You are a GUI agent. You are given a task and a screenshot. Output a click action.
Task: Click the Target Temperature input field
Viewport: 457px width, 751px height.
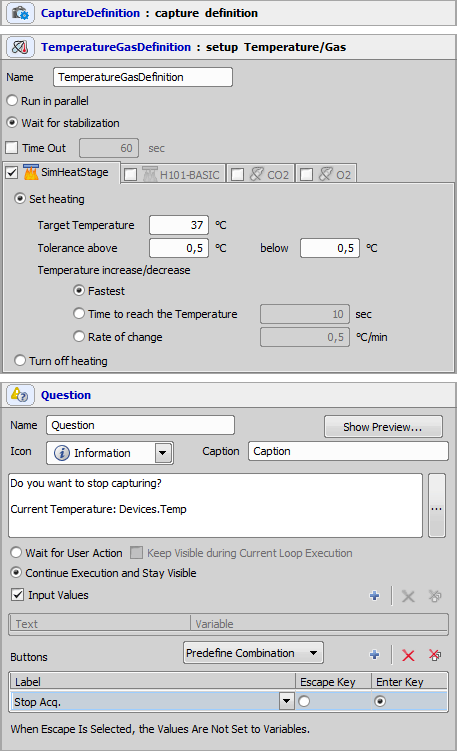[x=179, y=225]
